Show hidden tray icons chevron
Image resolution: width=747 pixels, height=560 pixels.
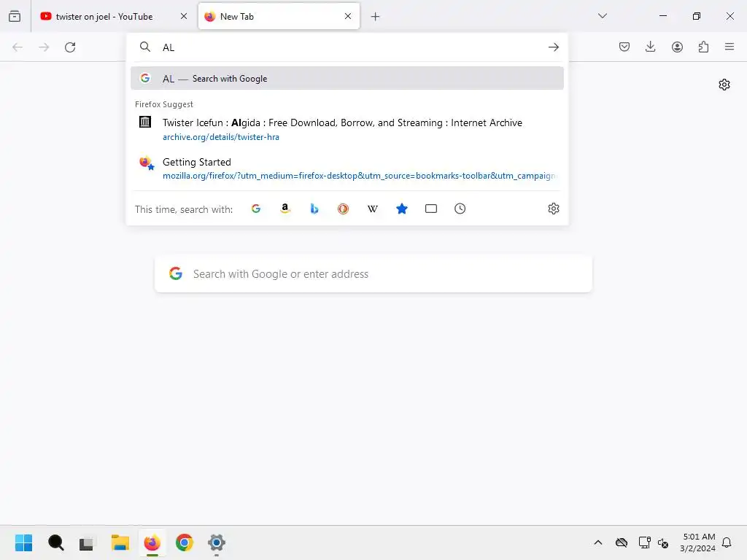pyautogui.click(x=598, y=542)
